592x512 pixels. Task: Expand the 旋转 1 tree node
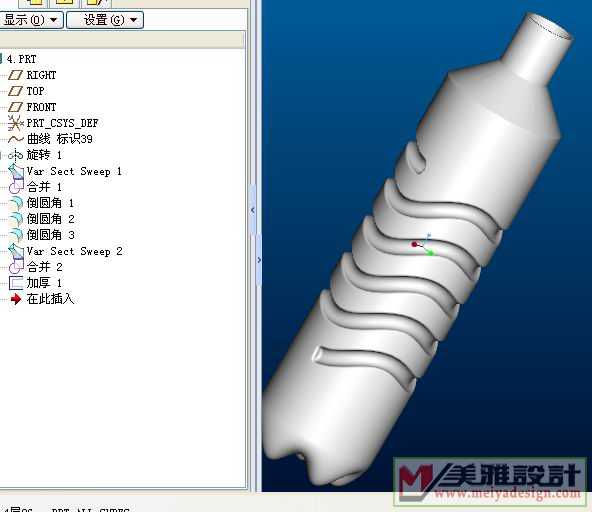[x=1, y=155]
